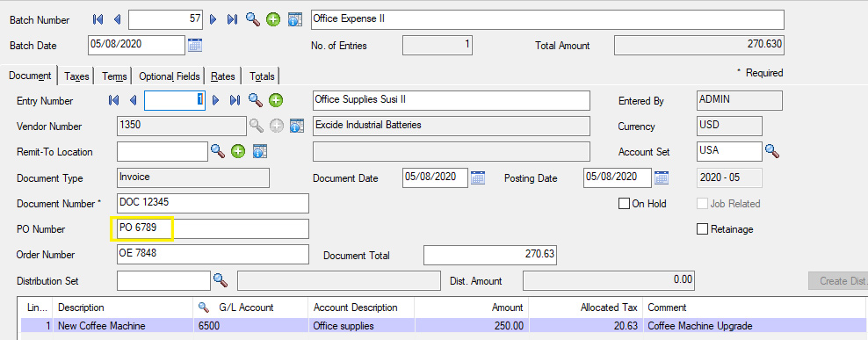Create new batch with green plus

[273, 20]
